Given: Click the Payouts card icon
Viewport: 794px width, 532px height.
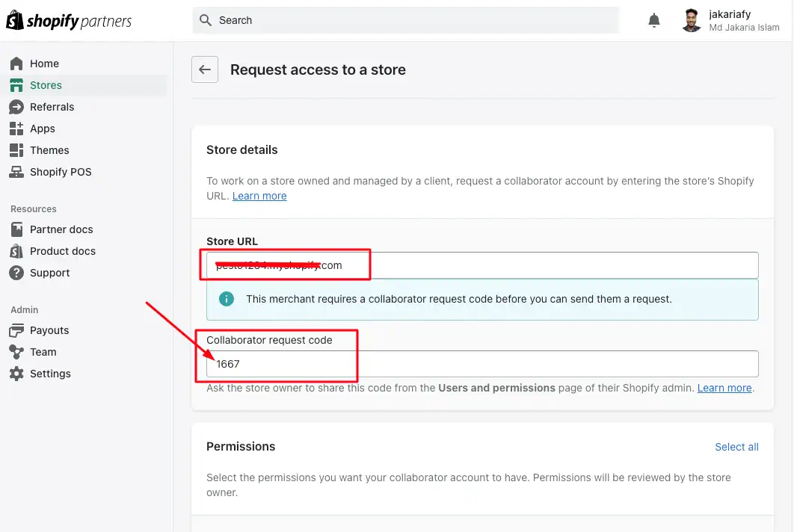Looking at the screenshot, I should coord(16,330).
